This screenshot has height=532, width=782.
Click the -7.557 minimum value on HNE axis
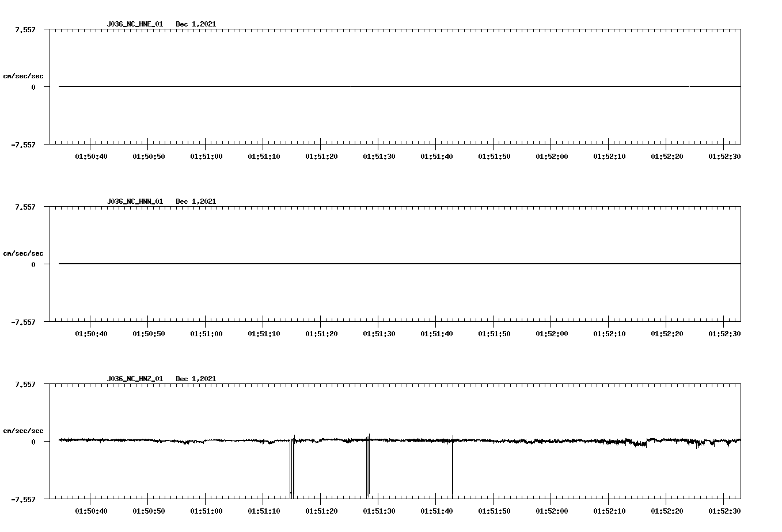coord(23,145)
